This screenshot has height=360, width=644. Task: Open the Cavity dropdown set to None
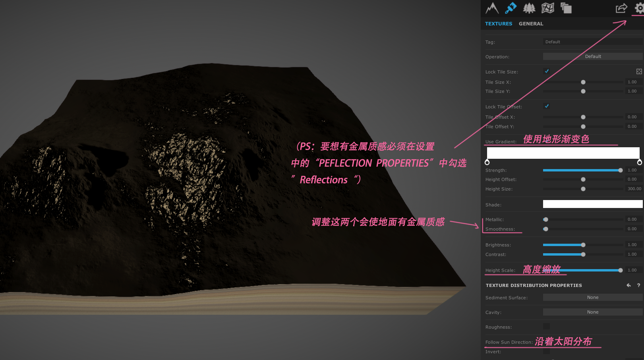592,312
